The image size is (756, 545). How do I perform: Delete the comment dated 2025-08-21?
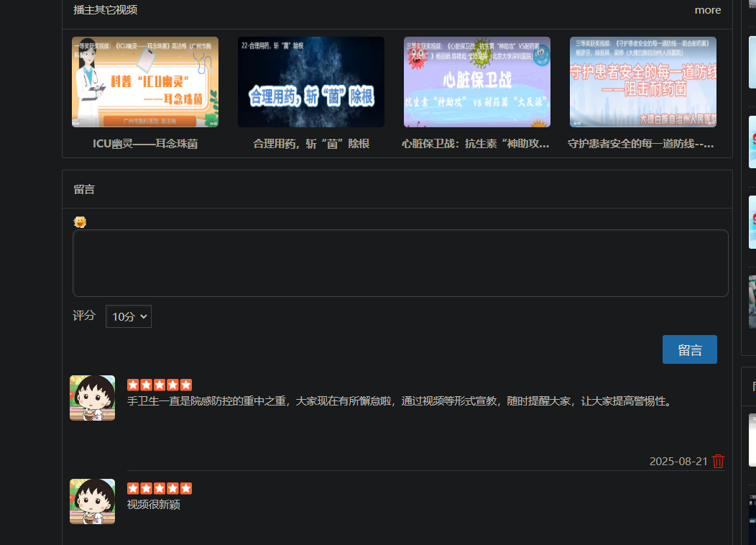point(718,462)
